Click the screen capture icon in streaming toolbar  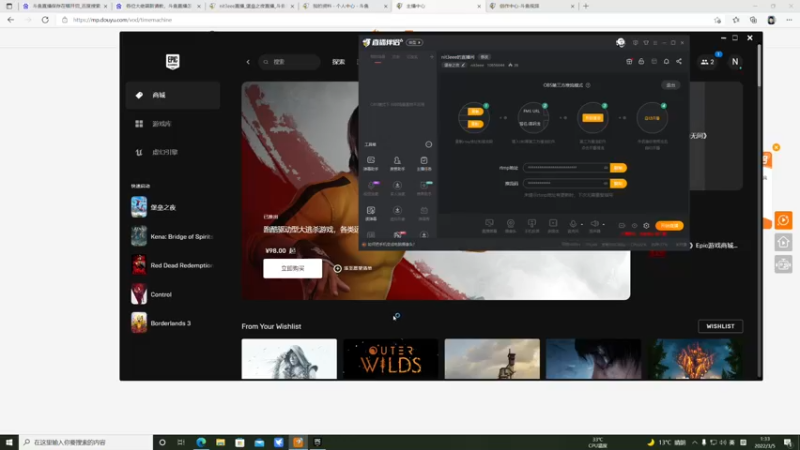pos(489,223)
